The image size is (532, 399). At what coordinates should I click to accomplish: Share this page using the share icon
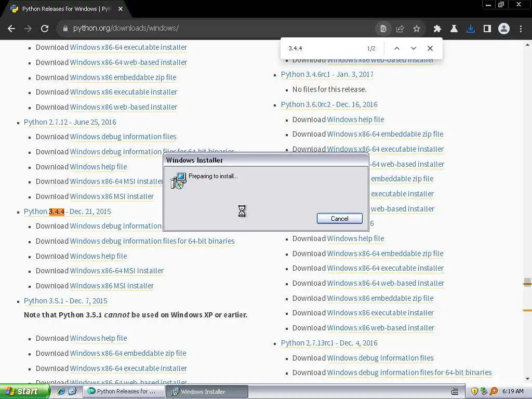coord(400,29)
